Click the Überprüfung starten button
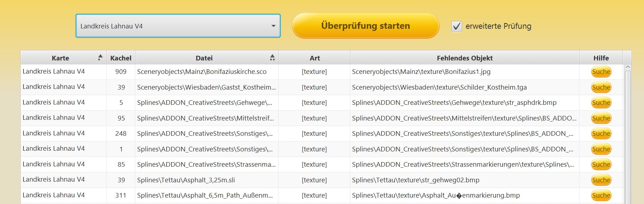Viewport: 644px width, 204px height. point(366,26)
